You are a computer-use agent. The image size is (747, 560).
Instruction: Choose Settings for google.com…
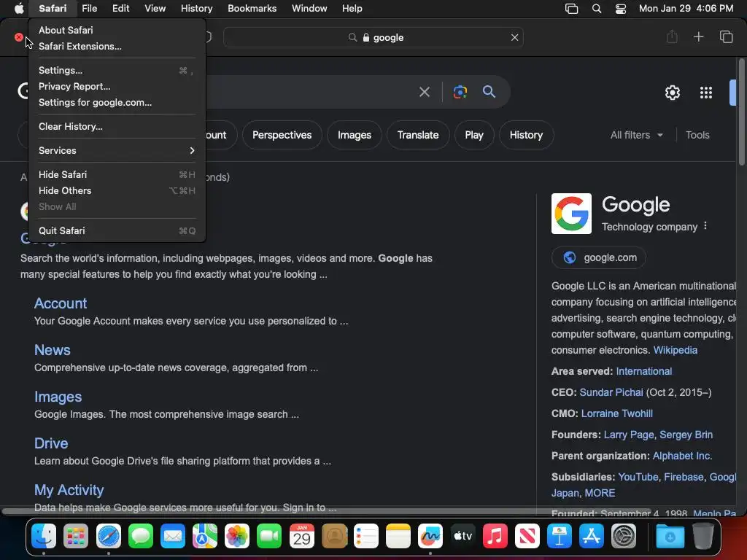coord(117,102)
